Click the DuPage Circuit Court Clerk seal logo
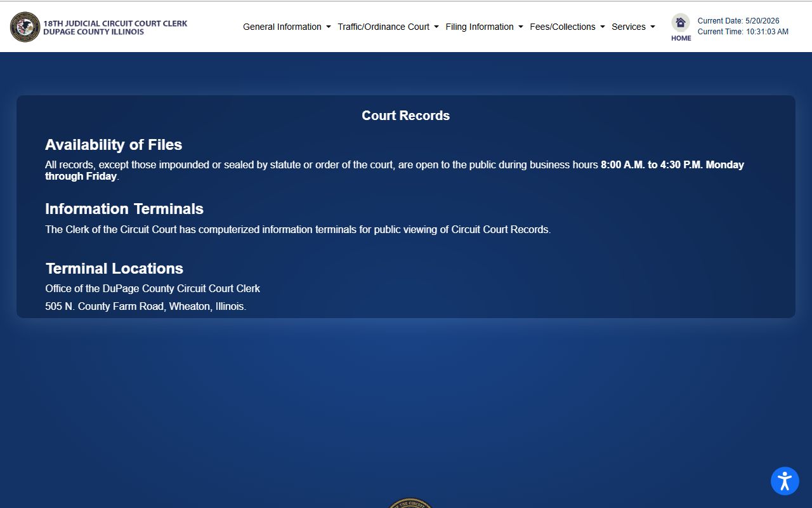The width and height of the screenshot is (812, 508). point(25,27)
